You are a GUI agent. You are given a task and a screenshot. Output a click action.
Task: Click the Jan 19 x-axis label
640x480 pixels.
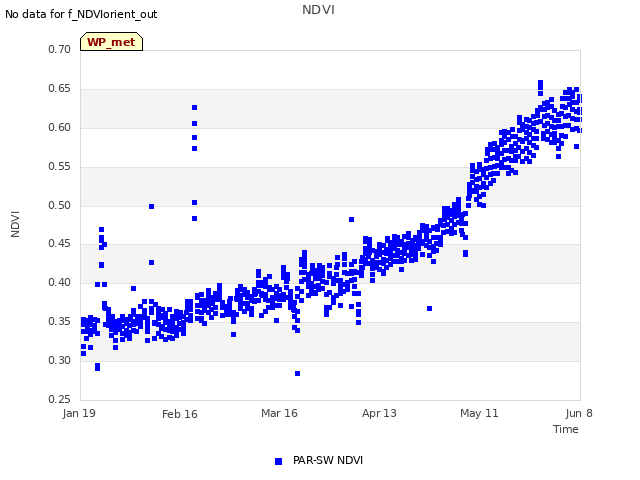point(79,413)
